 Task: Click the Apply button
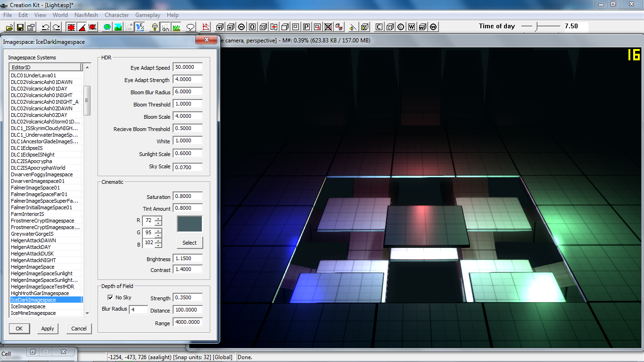coord(48,329)
